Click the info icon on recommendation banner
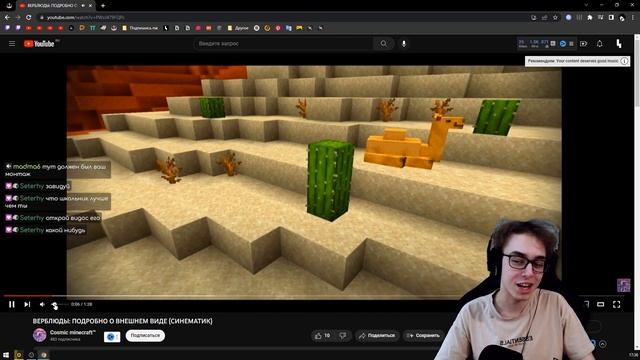Screen dimensions: 640x360 tap(624, 61)
